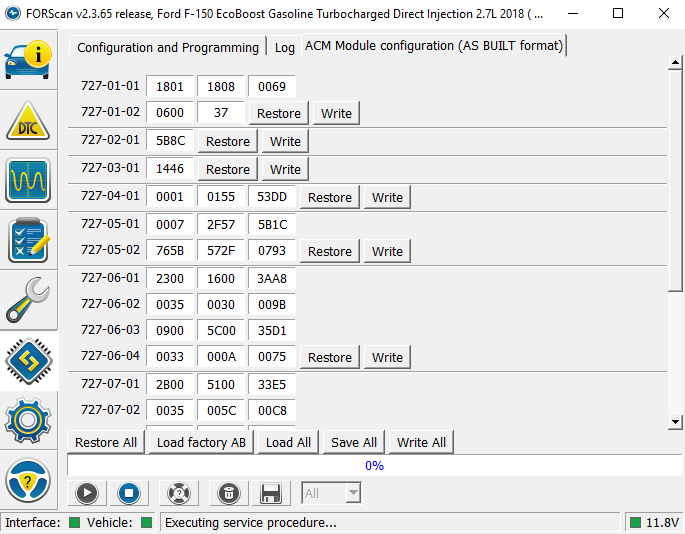Open the gear settings section
This screenshot has width=685, height=534.
point(28,420)
